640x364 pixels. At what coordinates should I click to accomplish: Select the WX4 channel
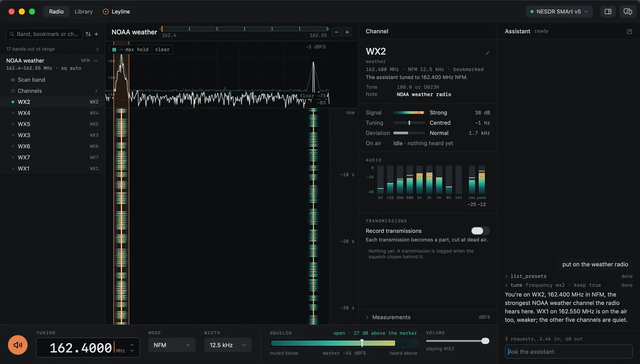pyautogui.click(x=52, y=113)
